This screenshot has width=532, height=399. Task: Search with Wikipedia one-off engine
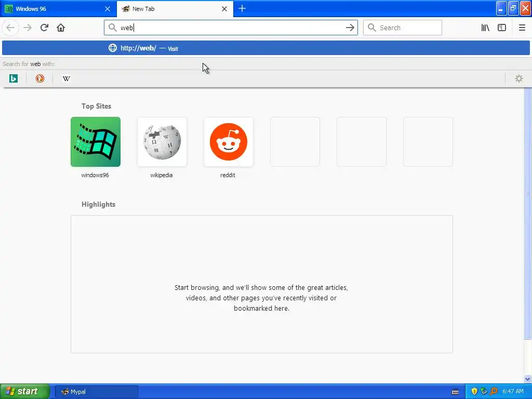pos(66,79)
